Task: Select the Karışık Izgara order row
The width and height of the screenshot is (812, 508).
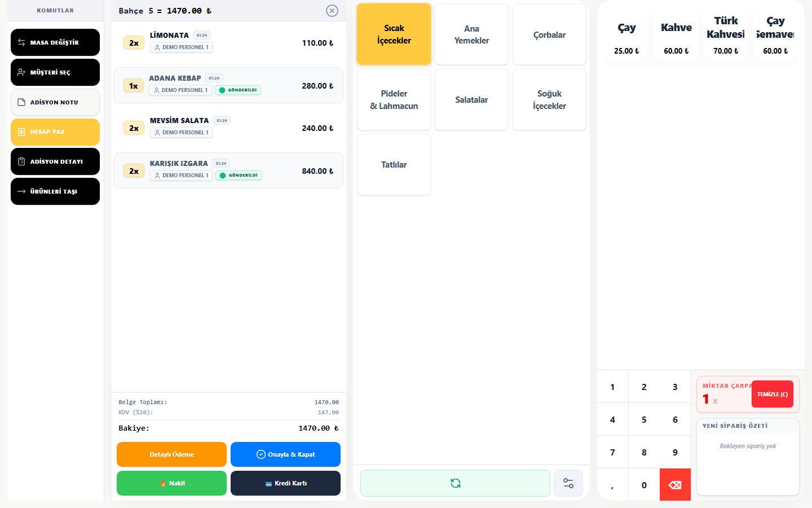Action: 228,170
